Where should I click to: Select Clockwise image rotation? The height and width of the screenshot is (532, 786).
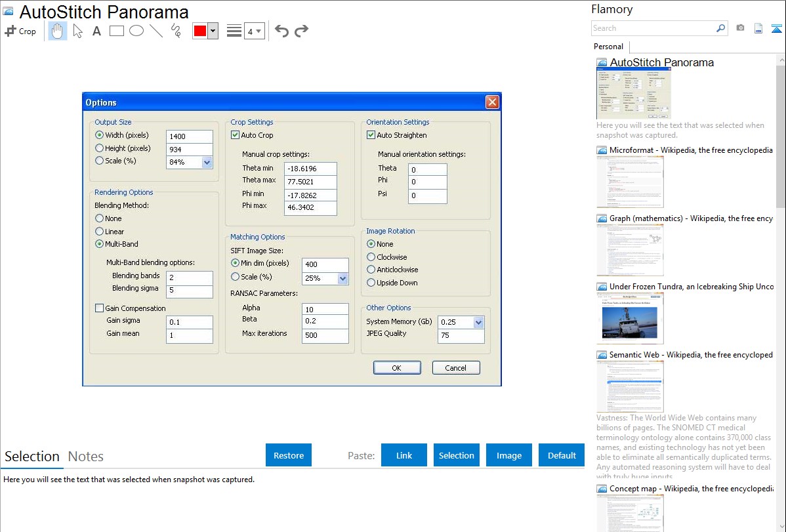(371, 256)
